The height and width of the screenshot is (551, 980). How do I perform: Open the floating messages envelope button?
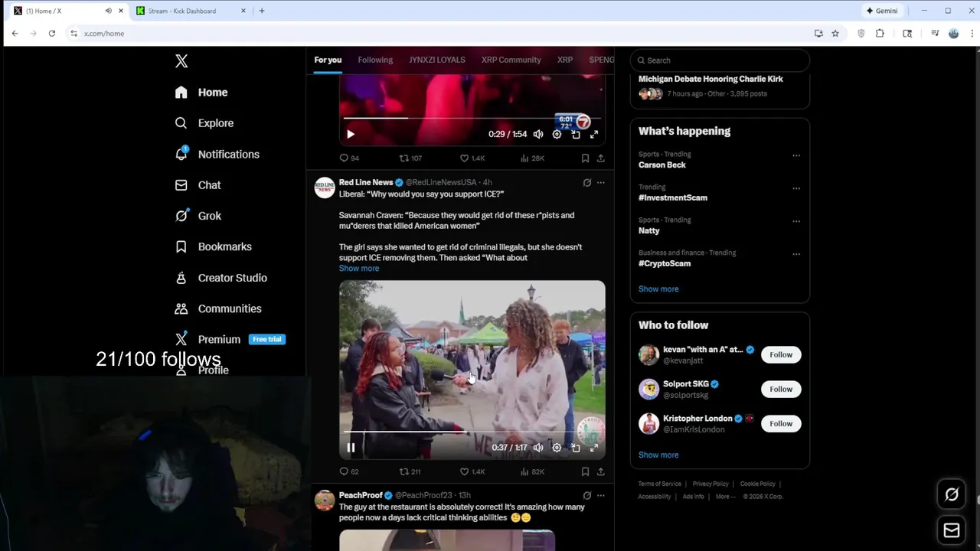[x=952, y=530]
